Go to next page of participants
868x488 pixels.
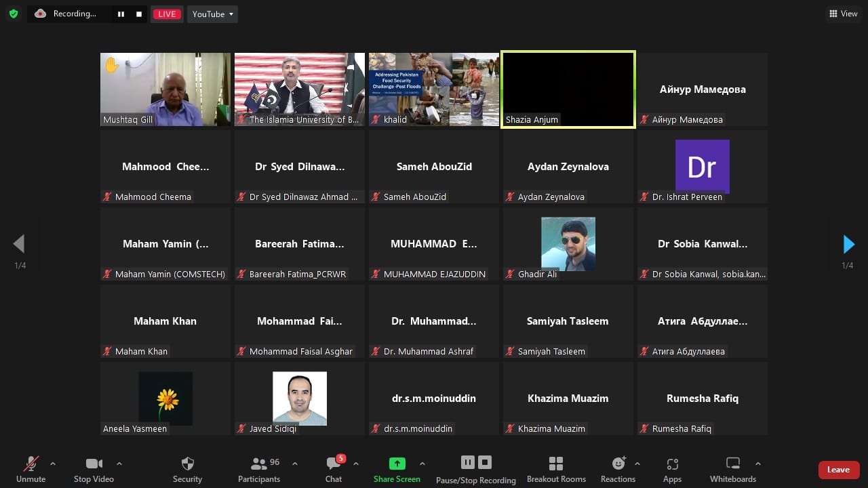848,244
